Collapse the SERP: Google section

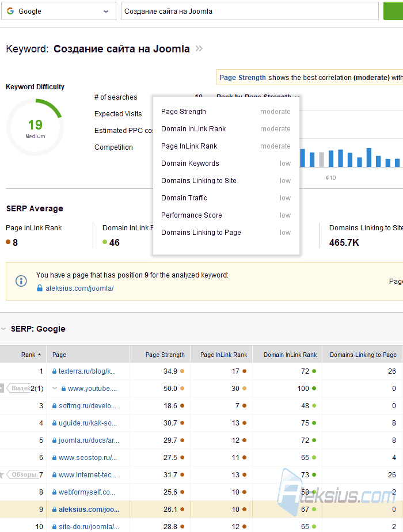click(x=3, y=329)
